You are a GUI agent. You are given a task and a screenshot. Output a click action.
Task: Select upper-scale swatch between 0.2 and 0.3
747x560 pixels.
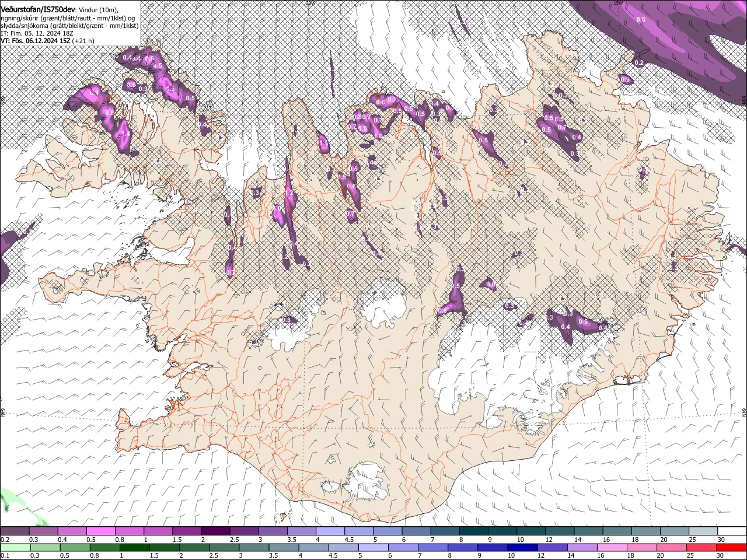(x=15, y=531)
